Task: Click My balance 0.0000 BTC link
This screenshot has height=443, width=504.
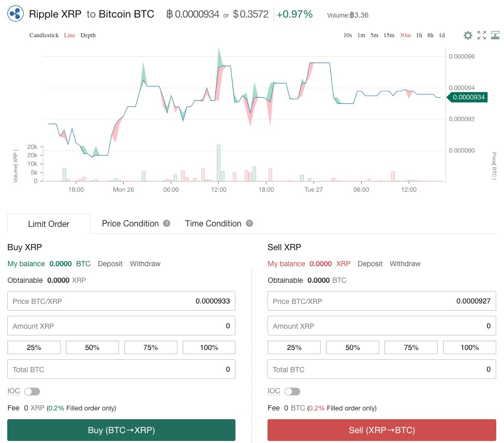Action: coord(49,264)
